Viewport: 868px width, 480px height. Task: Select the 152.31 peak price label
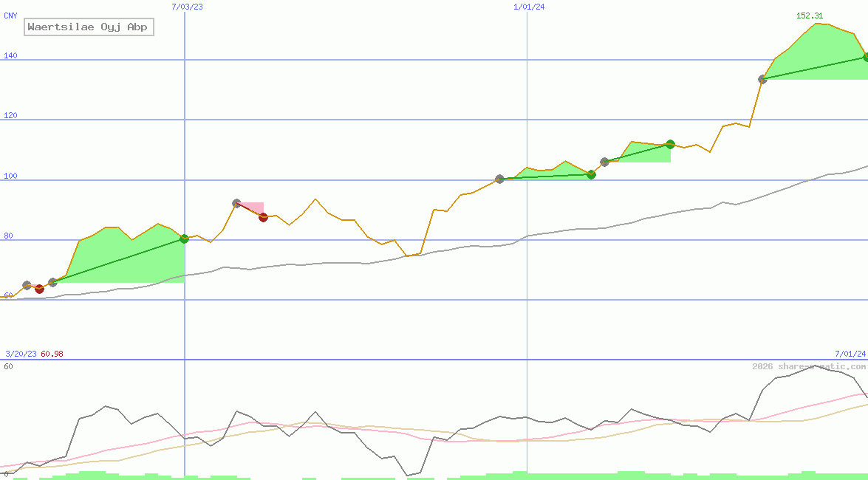[810, 16]
